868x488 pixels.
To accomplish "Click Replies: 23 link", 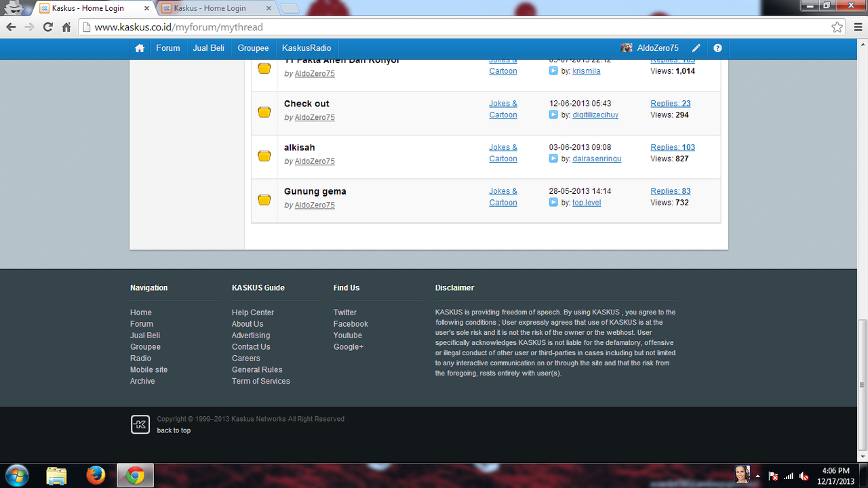I will [x=671, y=104].
